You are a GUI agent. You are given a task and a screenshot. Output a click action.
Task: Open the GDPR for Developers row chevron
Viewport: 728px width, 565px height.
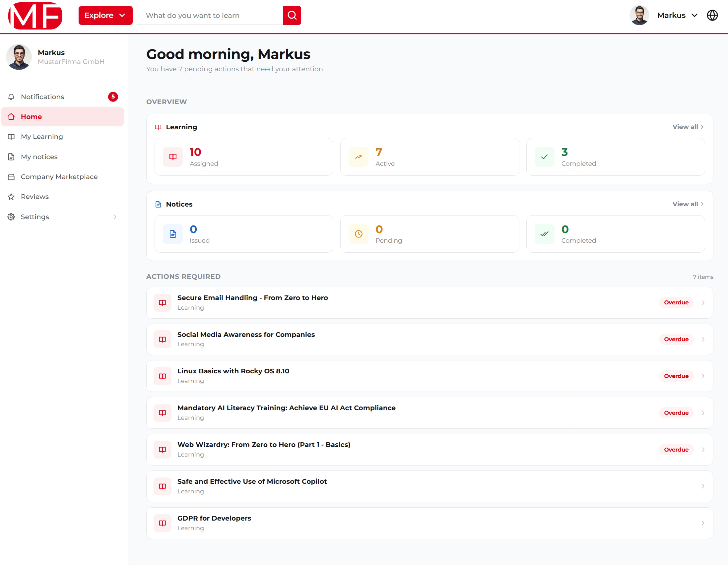pos(703,523)
